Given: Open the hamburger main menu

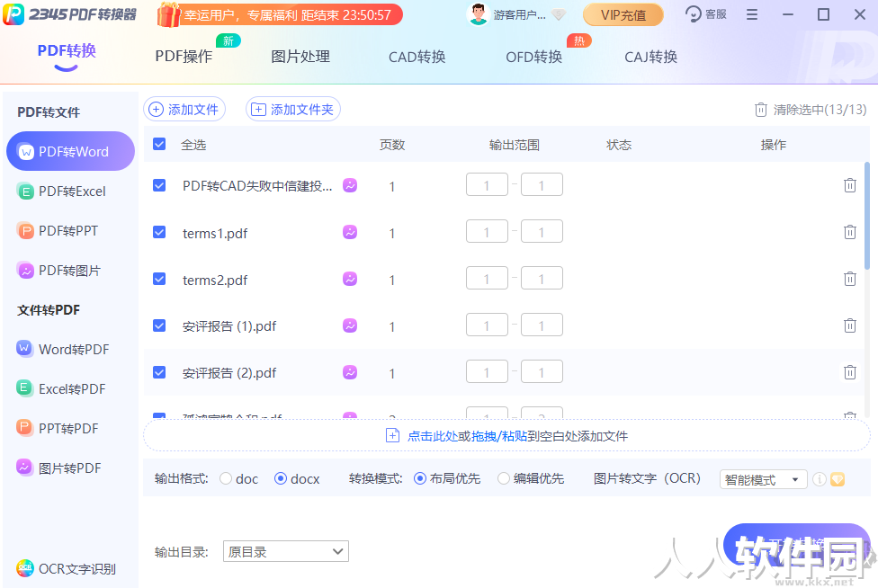Looking at the screenshot, I should pyautogui.click(x=752, y=14).
